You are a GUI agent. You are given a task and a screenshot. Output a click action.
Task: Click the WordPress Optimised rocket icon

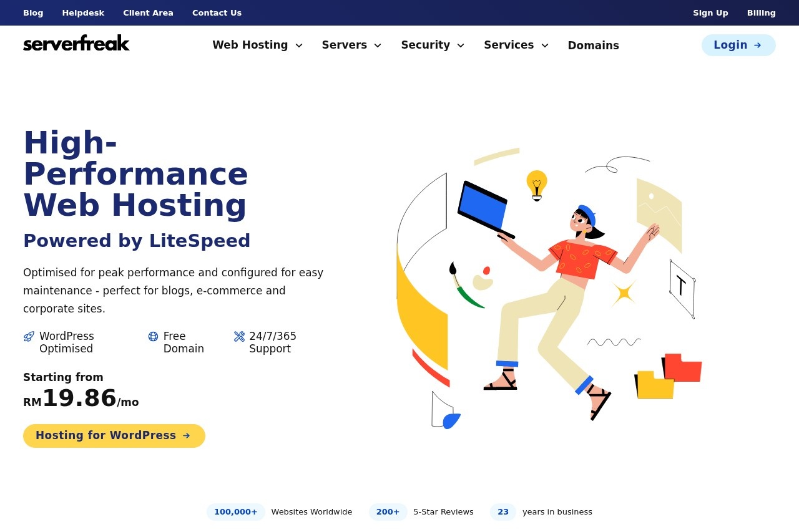point(29,336)
